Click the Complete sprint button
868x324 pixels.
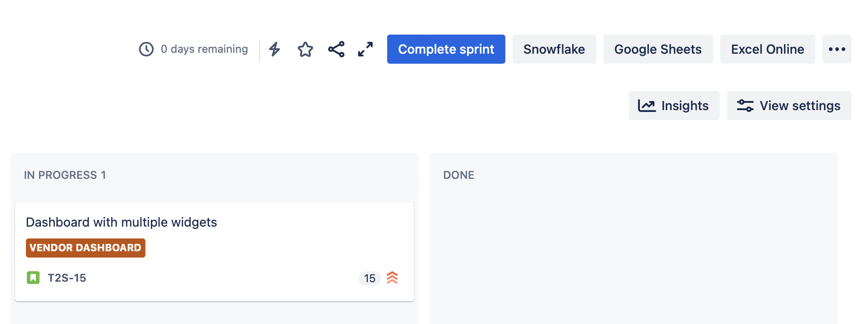tap(446, 49)
